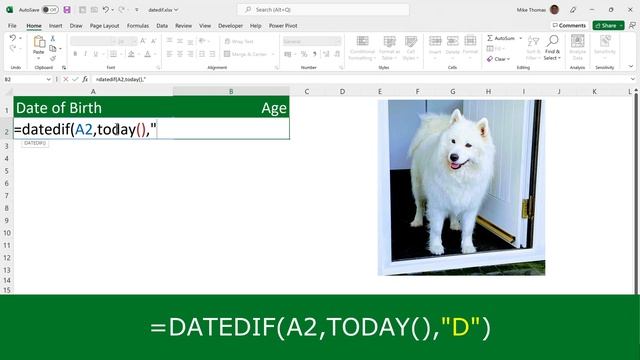Switch to the Data tab
The image size is (640, 360).
(162, 26)
